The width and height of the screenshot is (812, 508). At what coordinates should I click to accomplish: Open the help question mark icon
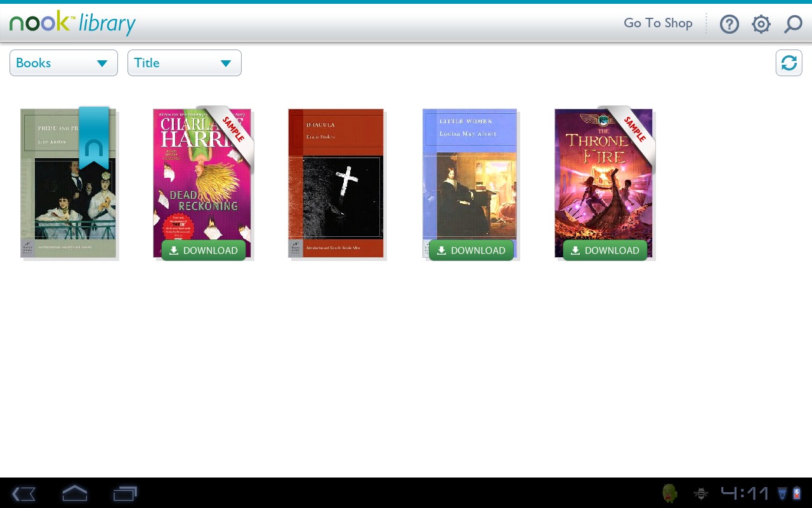tap(730, 24)
